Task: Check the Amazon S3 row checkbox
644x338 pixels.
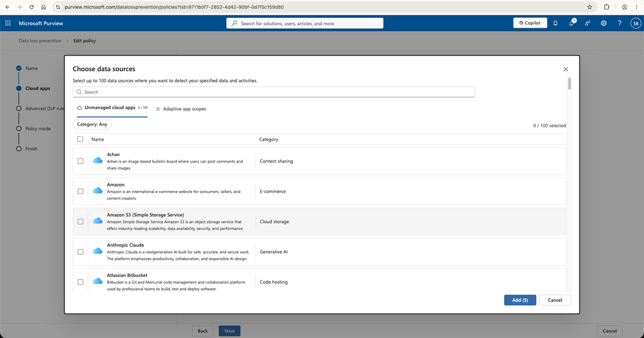Action: (81, 222)
